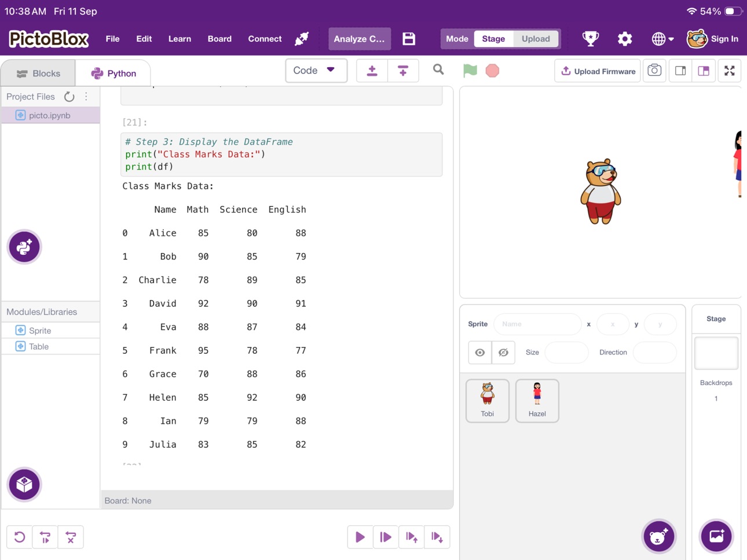This screenshot has width=747, height=560.
Task: Click the Sign In button
Action: click(x=713, y=39)
